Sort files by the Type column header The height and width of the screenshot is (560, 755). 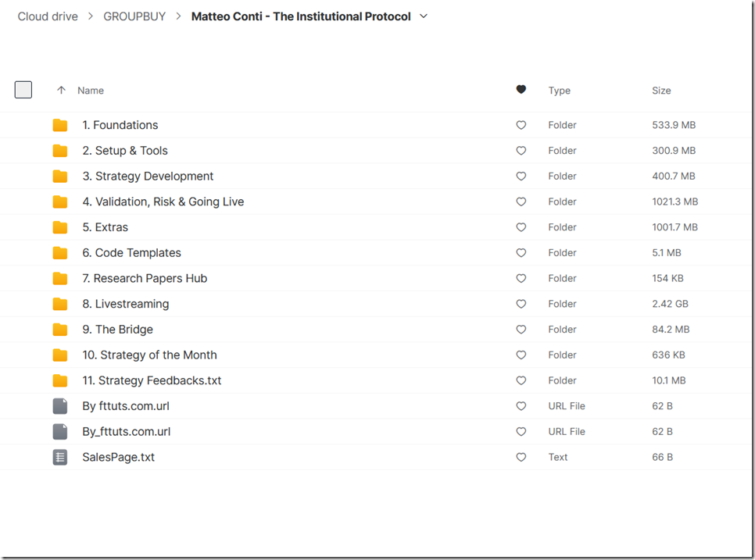559,91
